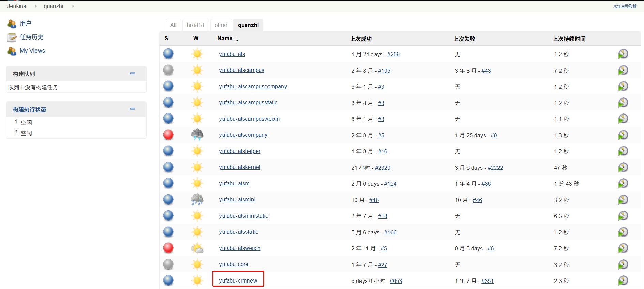Trigger build icon in yufabu-atscampuscompany row

point(623,86)
